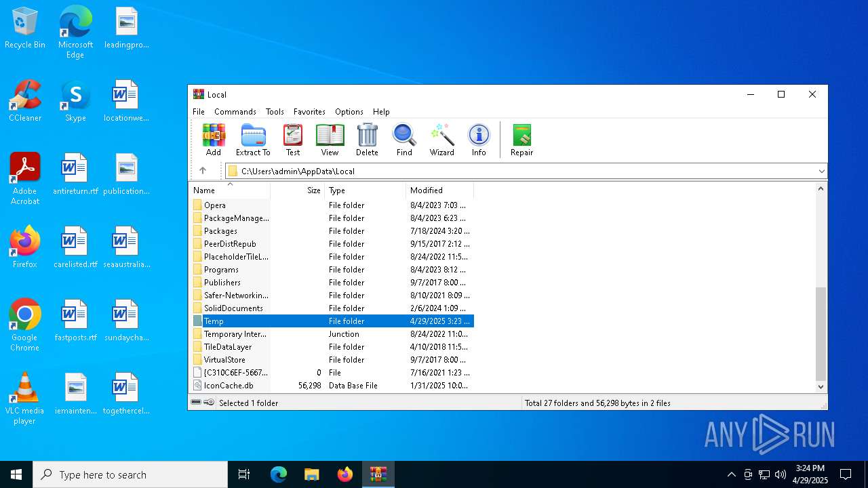868x488 pixels.
Task: Click the taskbar search box
Action: pos(130,474)
